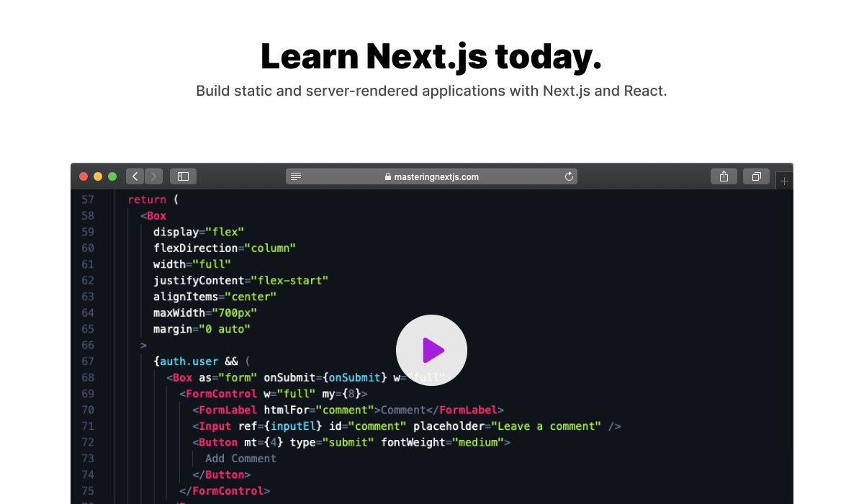Click the FormControl w="full" code line

point(274,394)
